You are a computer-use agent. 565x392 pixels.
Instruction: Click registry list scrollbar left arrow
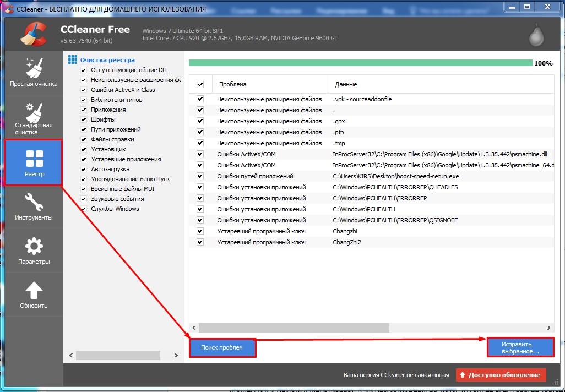[x=71, y=355]
